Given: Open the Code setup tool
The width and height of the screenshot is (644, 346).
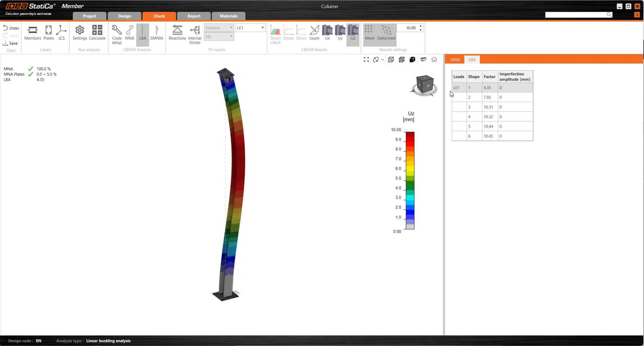Looking at the screenshot, I should (x=117, y=34).
